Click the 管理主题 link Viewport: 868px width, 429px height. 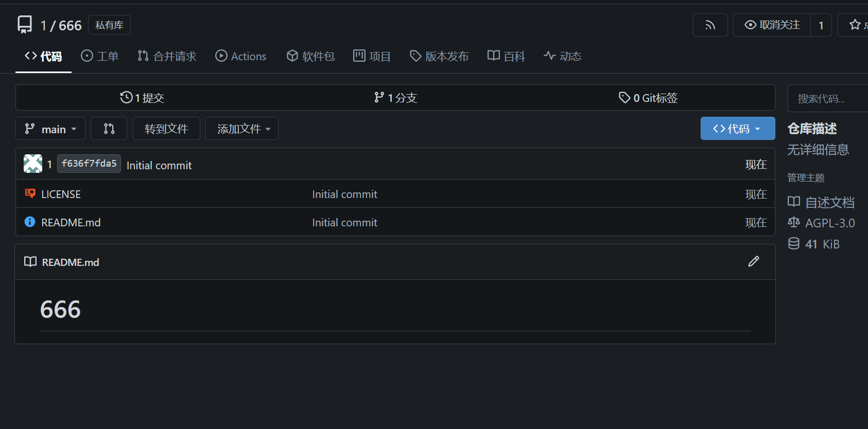point(806,177)
